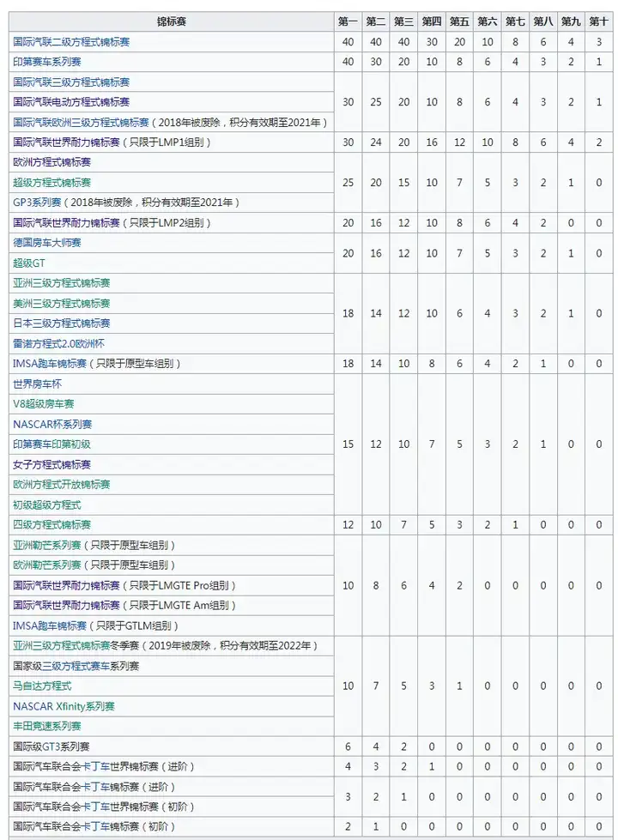This screenshot has height=840, width=618.
Task: Click the 第六 column header
Action: (488, 21)
